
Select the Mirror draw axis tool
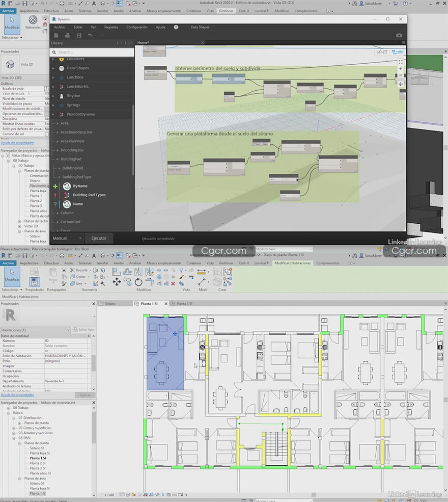tap(149, 272)
